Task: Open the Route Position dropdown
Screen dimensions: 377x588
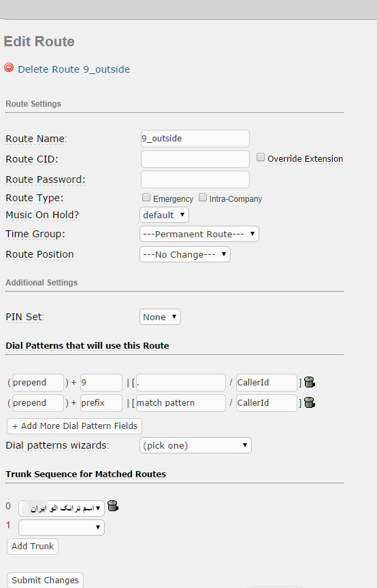Action: (x=184, y=254)
